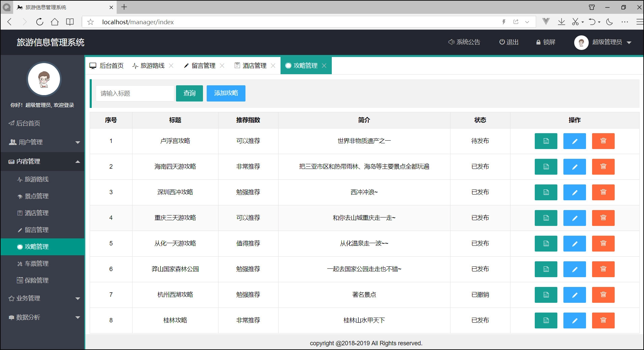Click the edit icon for 杭州西湖攻略
This screenshot has height=350, width=644.
point(574,295)
